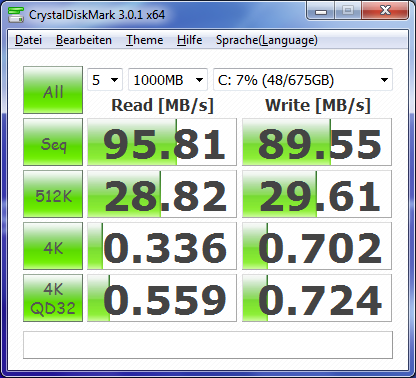The image size is (416, 378).
Task: Open the Theme menu
Action: (x=144, y=40)
